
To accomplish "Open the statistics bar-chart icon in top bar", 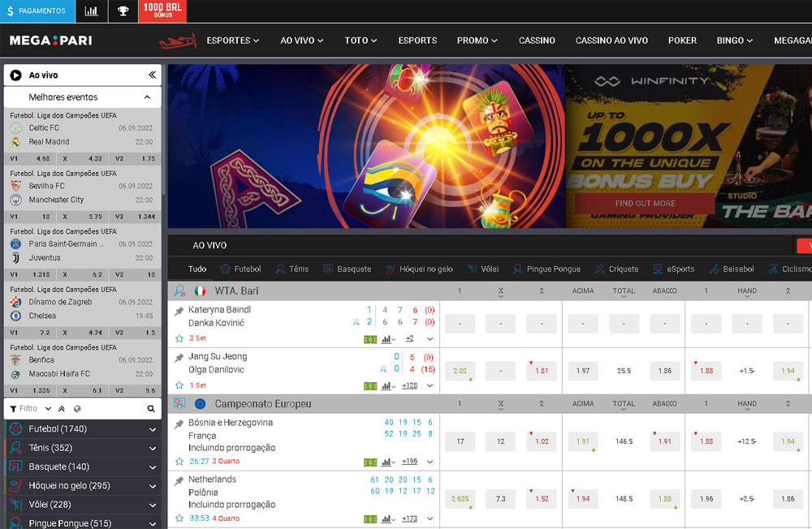I will (x=92, y=11).
